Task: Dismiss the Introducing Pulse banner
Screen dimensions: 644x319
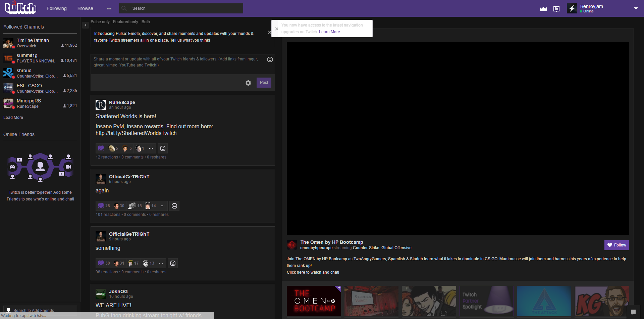Action: click(x=269, y=32)
